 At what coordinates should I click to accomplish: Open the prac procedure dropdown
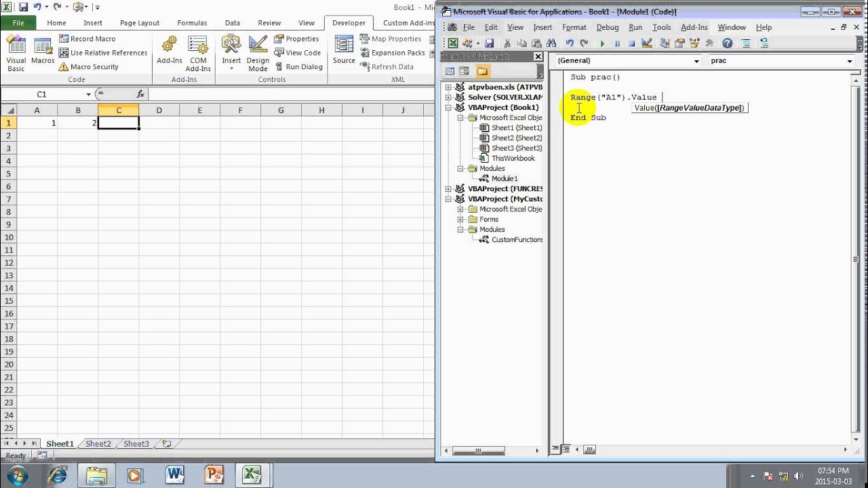pyautogui.click(x=850, y=61)
